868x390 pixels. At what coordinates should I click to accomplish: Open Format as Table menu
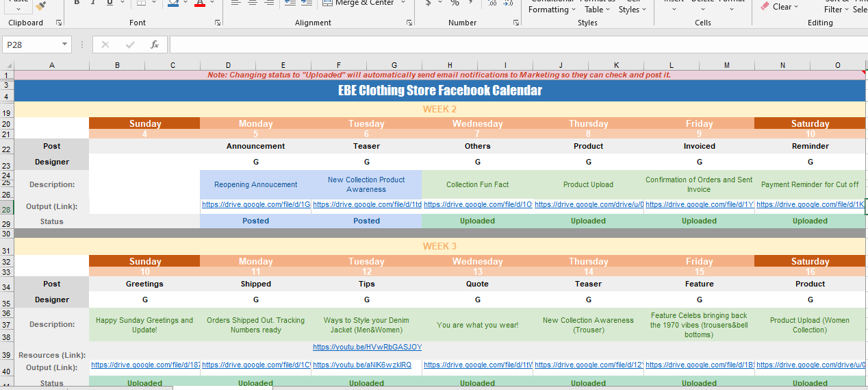(598, 6)
